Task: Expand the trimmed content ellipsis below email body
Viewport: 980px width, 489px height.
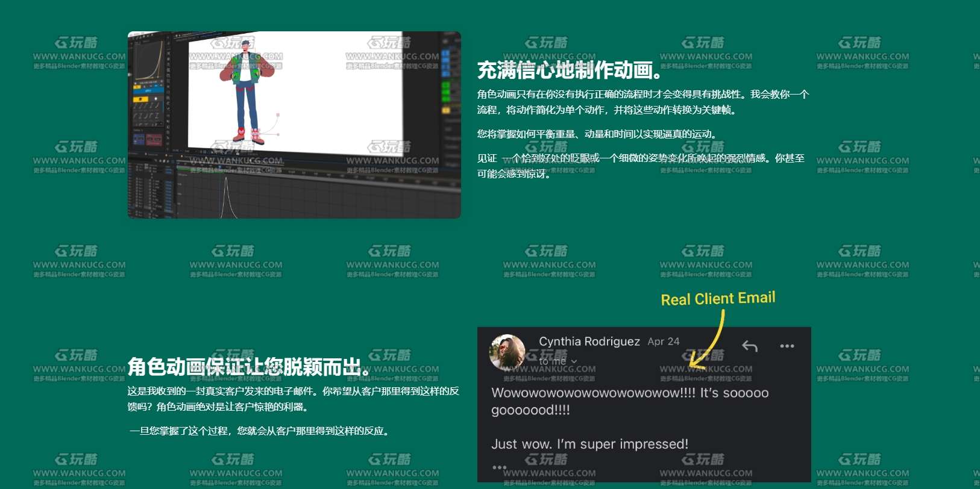Action: [500, 467]
